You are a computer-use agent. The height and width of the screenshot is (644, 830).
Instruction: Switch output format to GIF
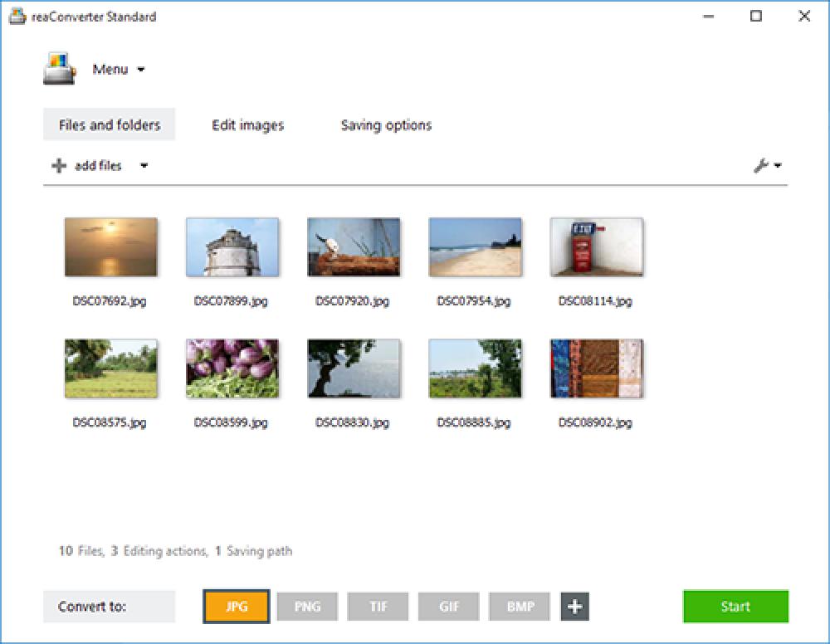[448, 607]
